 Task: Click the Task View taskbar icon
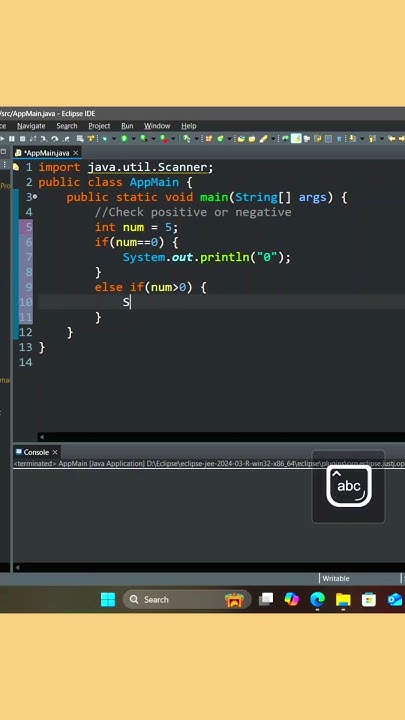tap(266, 600)
